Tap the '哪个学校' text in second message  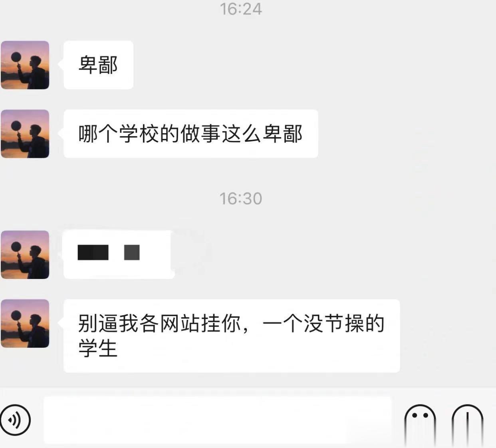click(x=119, y=133)
